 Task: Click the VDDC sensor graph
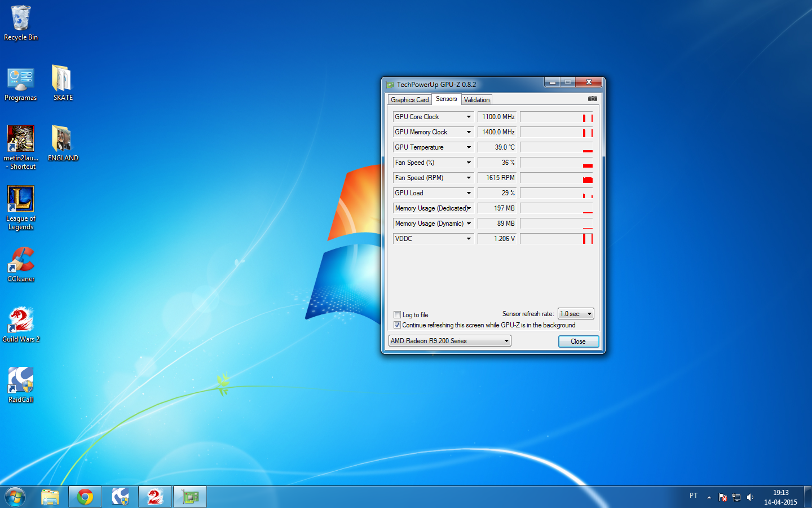(x=556, y=239)
